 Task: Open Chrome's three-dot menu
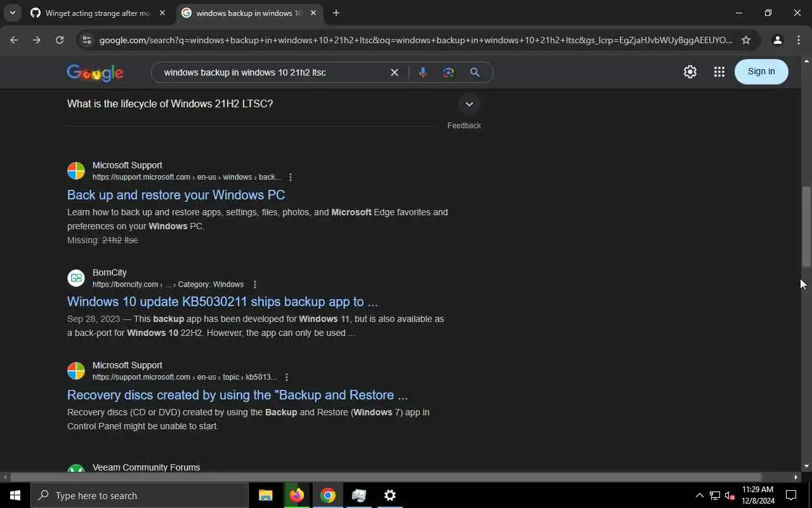(x=799, y=40)
